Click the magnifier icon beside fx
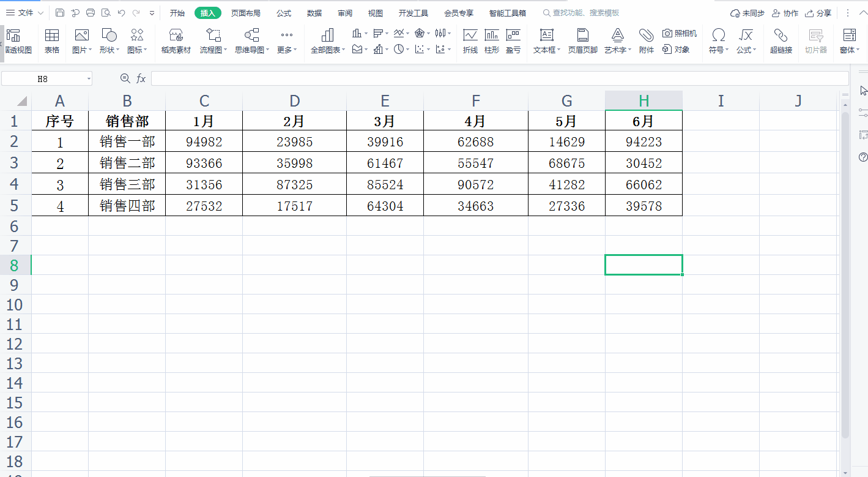Image resolution: width=868 pixels, height=477 pixels. (125, 78)
